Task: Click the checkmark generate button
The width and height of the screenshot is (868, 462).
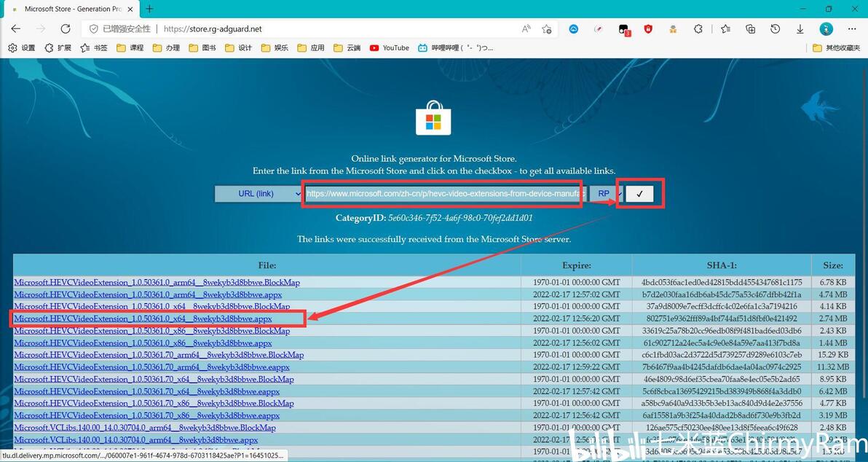Action: 640,194
